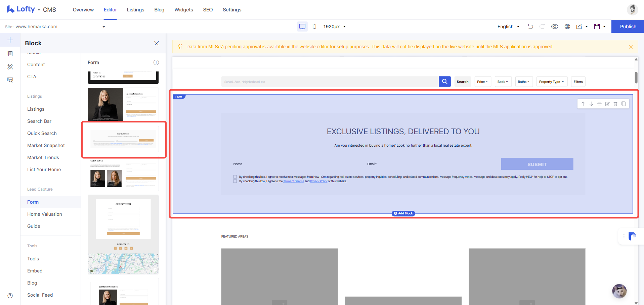Open the add block plus sidebar icon
Image resolution: width=644 pixels, height=305 pixels.
10,40
